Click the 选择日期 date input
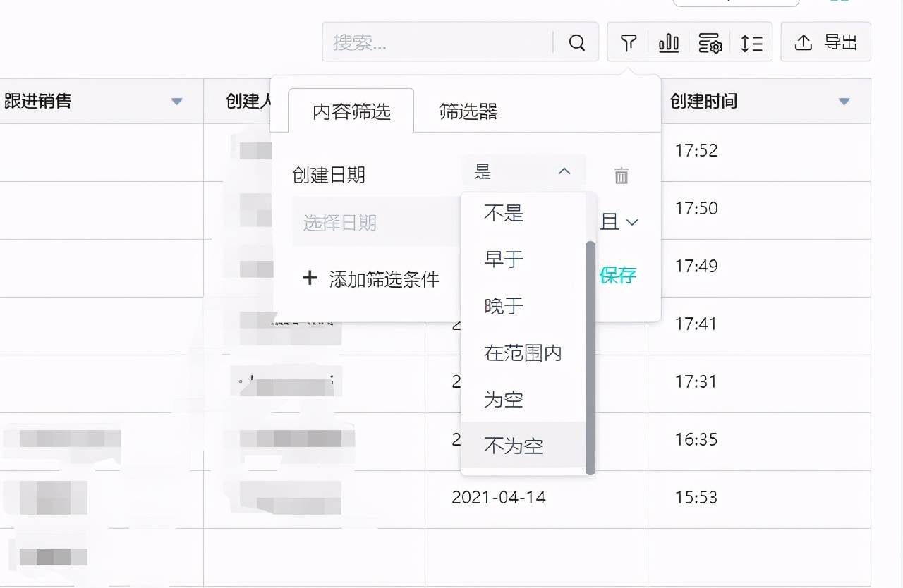903x588 pixels. pos(377,223)
